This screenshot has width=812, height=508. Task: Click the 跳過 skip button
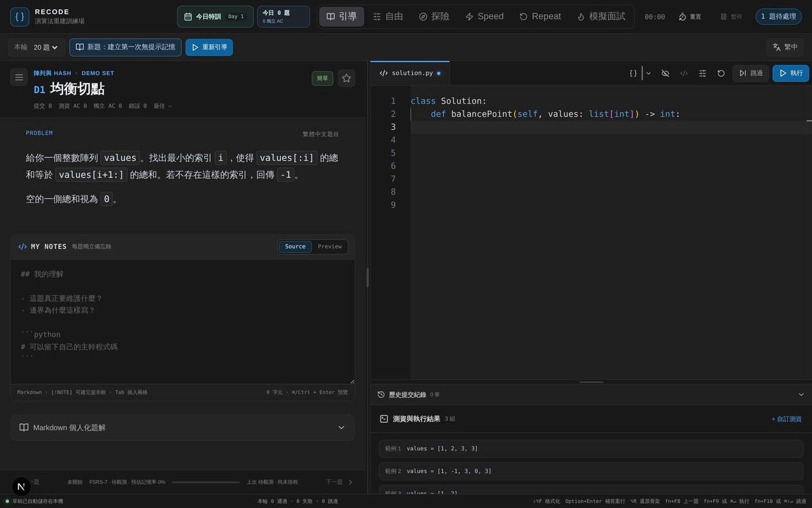pyautogui.click(x=751, y=73)
